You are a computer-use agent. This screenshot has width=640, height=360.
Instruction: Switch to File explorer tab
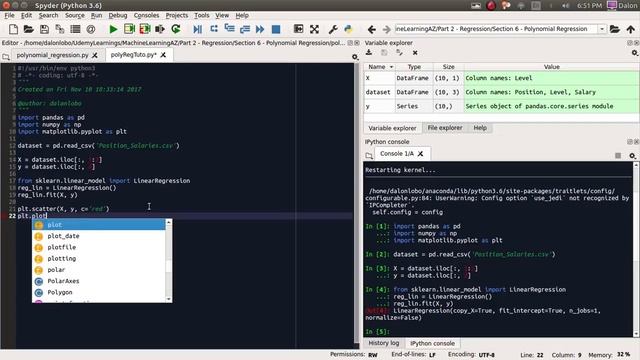tap(445, 128)
